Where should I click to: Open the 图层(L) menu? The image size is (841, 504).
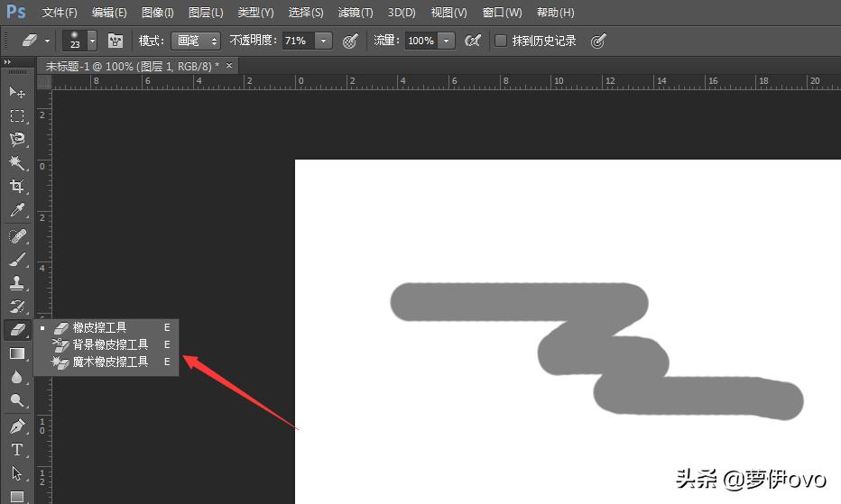(206, 13)
